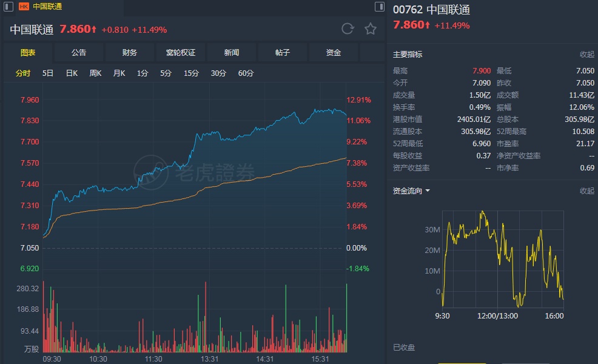
Task: Click the 280.32 volume axis label
Action: coord(27,289)
